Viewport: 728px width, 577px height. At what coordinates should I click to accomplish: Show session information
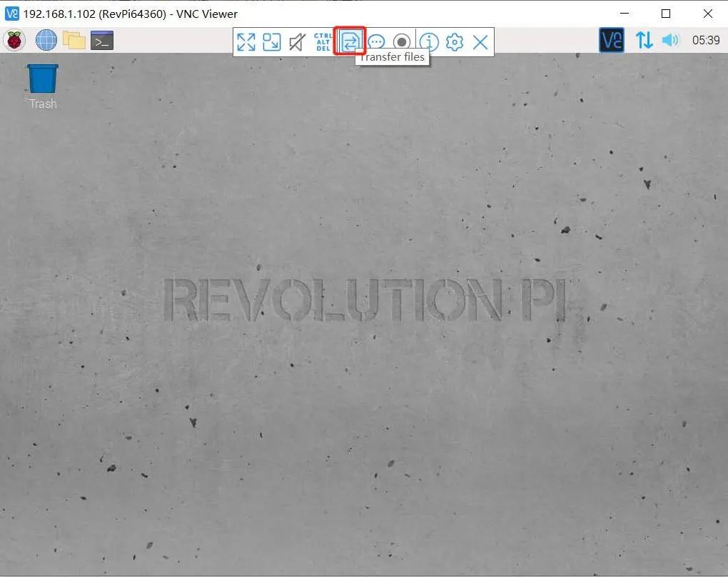429,41
